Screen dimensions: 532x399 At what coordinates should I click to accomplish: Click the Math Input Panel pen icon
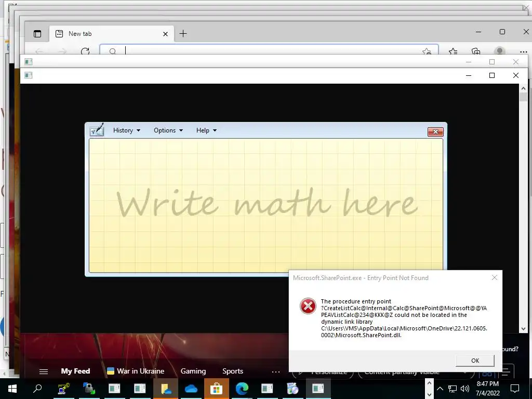coord(97,130)
